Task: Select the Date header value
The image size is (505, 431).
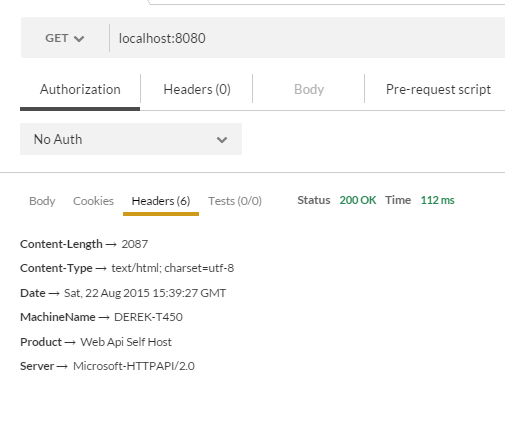Action: tap(145, 293)
